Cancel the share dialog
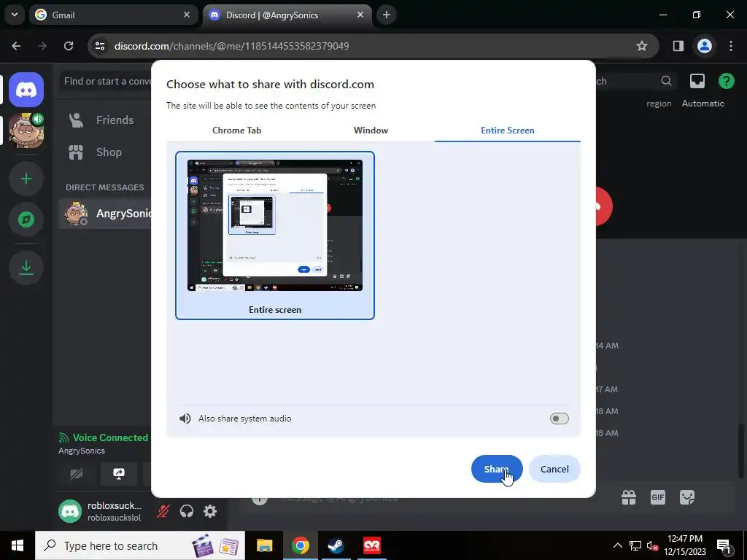The width and height of the screenshot is (747, 560). [554, 469]
